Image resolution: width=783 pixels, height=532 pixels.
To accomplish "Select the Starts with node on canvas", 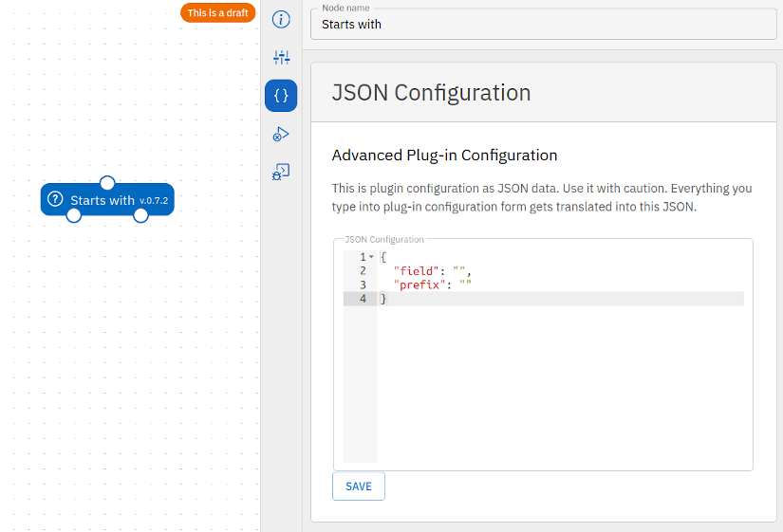I will point(107,200).
